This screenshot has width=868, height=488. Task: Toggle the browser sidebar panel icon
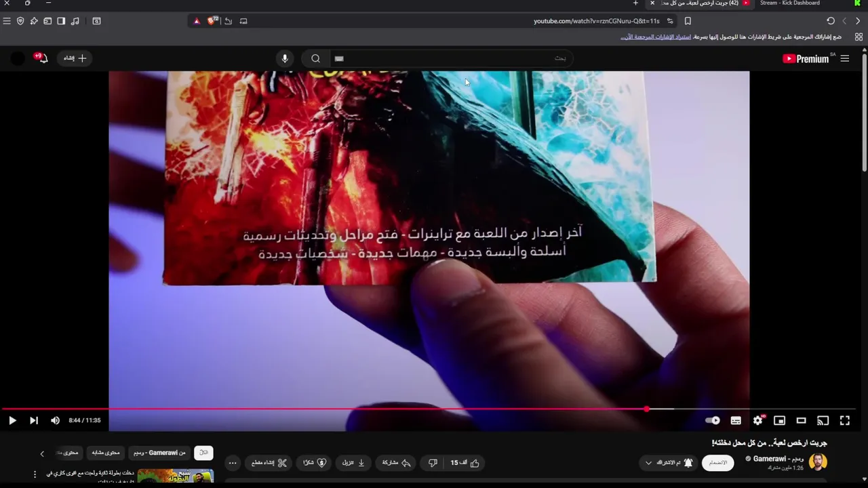pyautogui.click(x=61, y=21)
